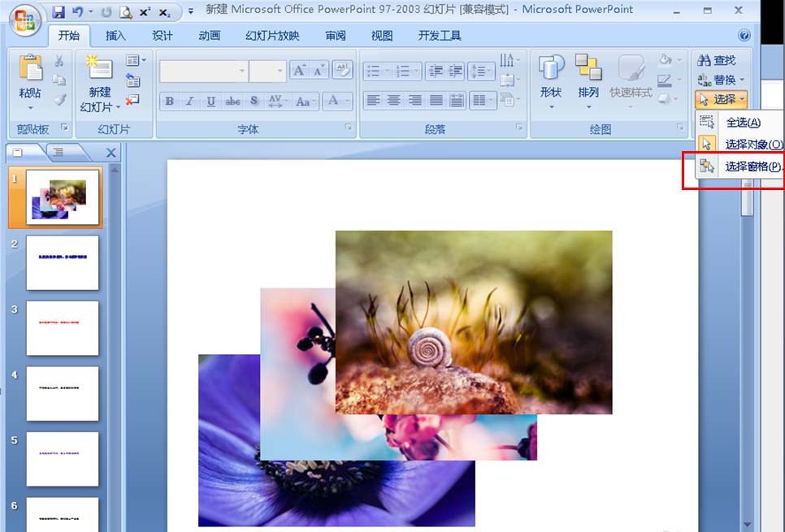Increase font size with the grow font icon

coord(299,71)
